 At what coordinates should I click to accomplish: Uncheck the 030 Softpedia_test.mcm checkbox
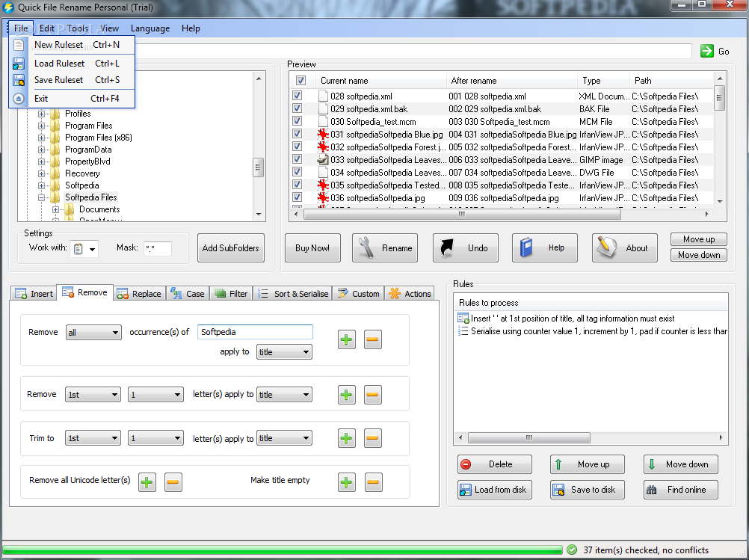[297, 121]
